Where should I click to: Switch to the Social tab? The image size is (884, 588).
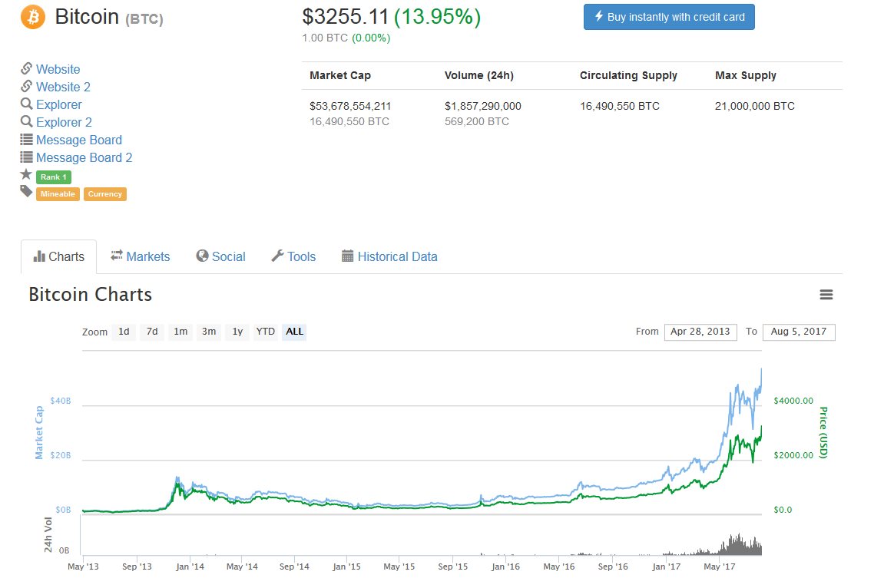click(x=221, y=257)
